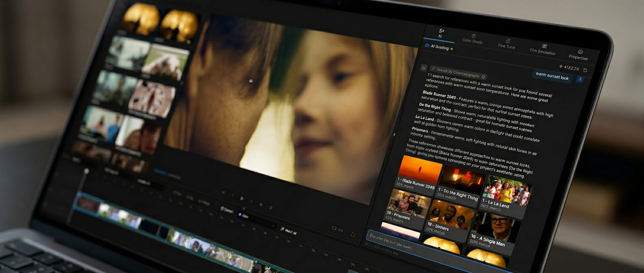Click the reset arrow icon near credits

(585, 70)
